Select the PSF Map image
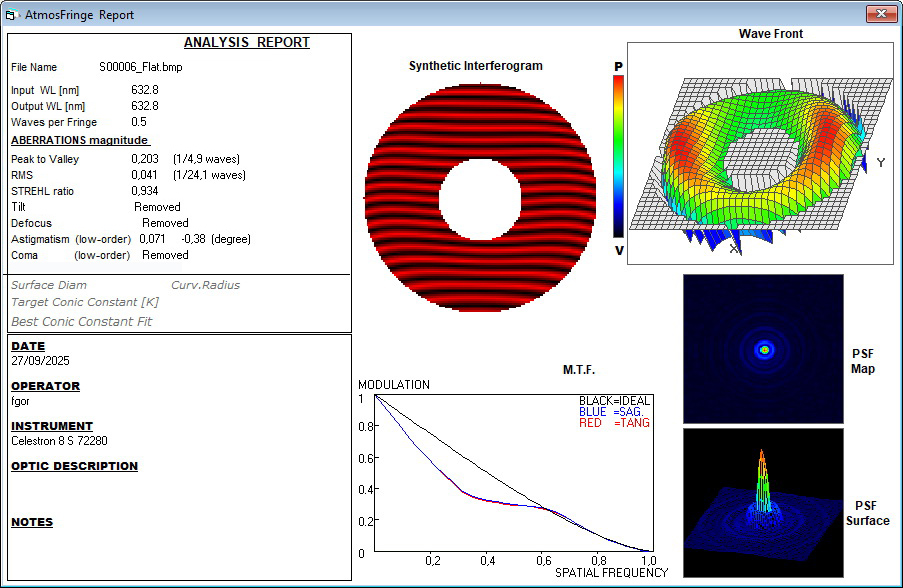This screenshot has width=903, height=588. pos(763,349)
